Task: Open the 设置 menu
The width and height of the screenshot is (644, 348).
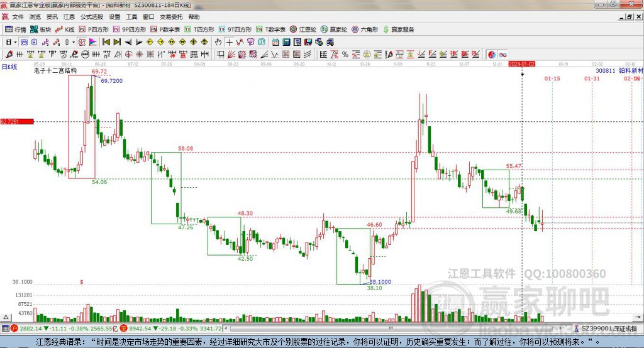Action: [114, 17]
